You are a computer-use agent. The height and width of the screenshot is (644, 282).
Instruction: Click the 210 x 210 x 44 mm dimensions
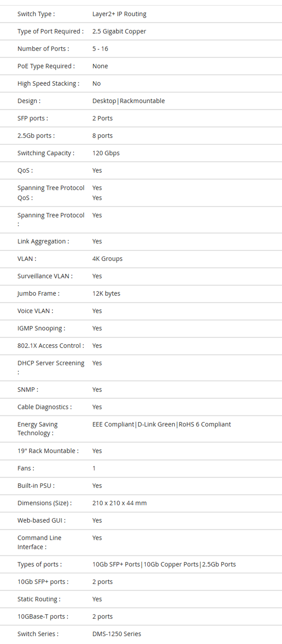point(119,503)
